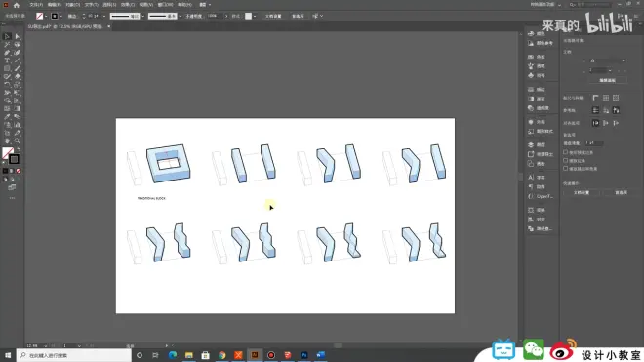
Task: Toggle snap to point button
Action: tap(595, 123)
